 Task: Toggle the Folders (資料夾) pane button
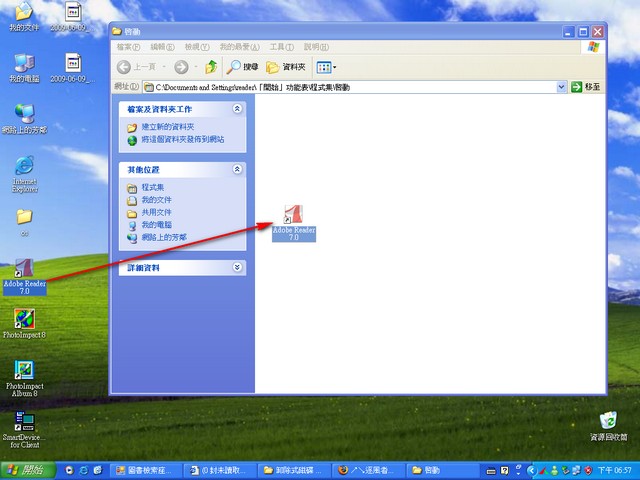click(286, 67)
